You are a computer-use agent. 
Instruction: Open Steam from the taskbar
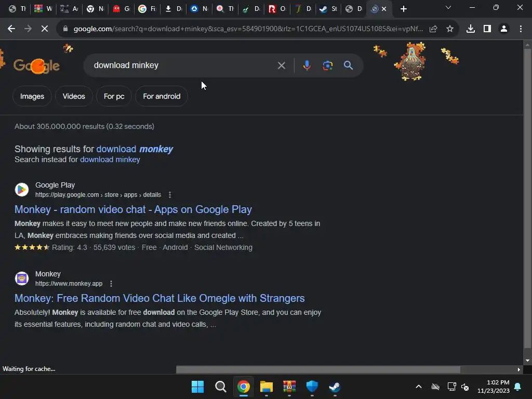[x=335, y=387]
